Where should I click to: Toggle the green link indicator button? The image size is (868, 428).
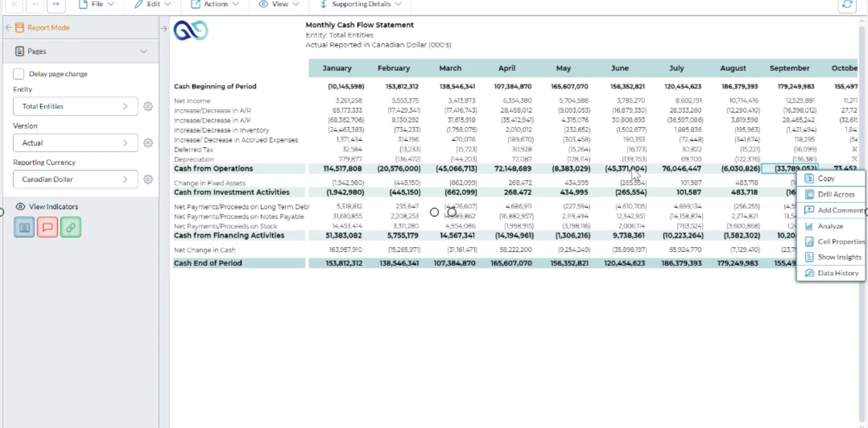70,227
